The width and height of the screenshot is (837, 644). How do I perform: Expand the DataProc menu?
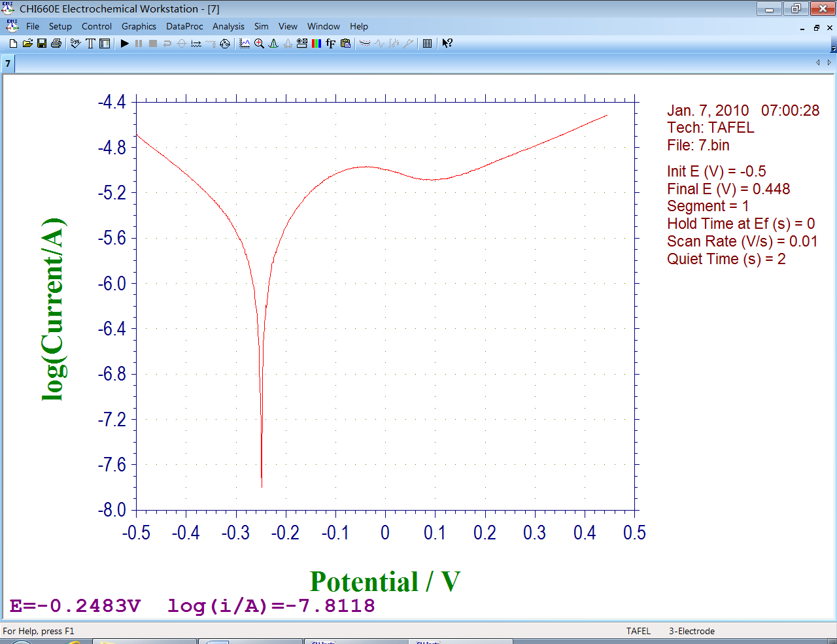(184, 26)
